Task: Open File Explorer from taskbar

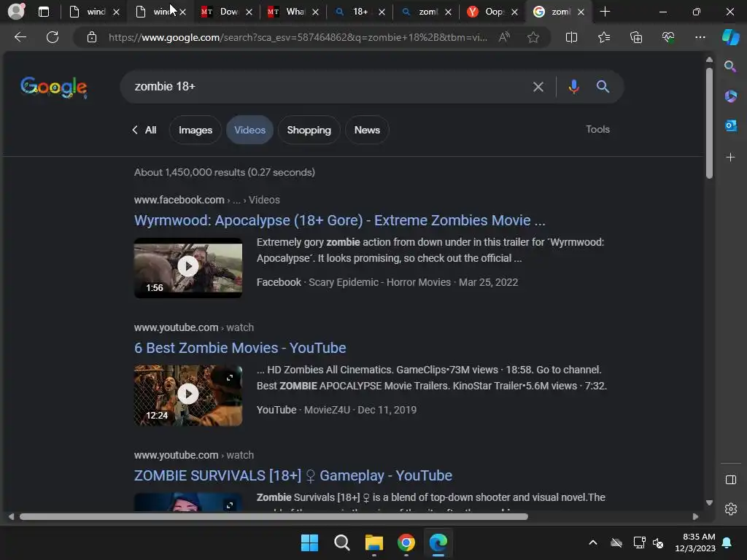Action: 374,542
